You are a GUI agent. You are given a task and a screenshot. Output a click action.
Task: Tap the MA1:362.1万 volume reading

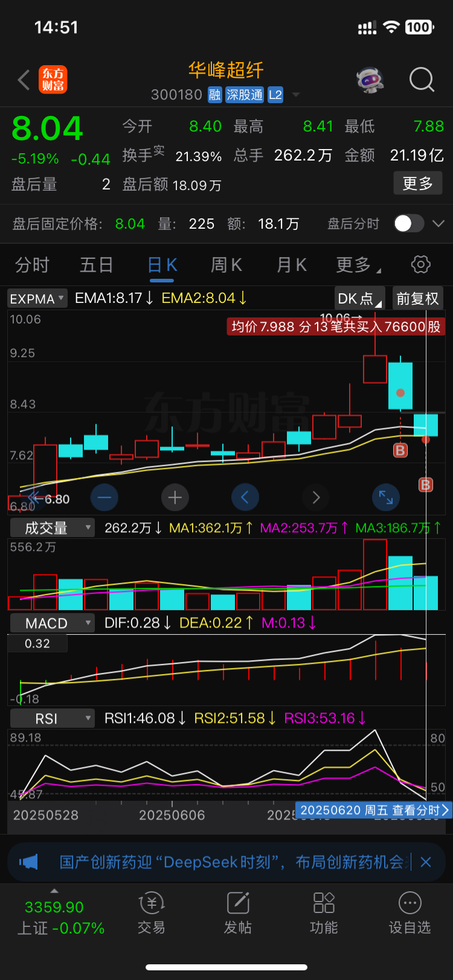(211, 528)
